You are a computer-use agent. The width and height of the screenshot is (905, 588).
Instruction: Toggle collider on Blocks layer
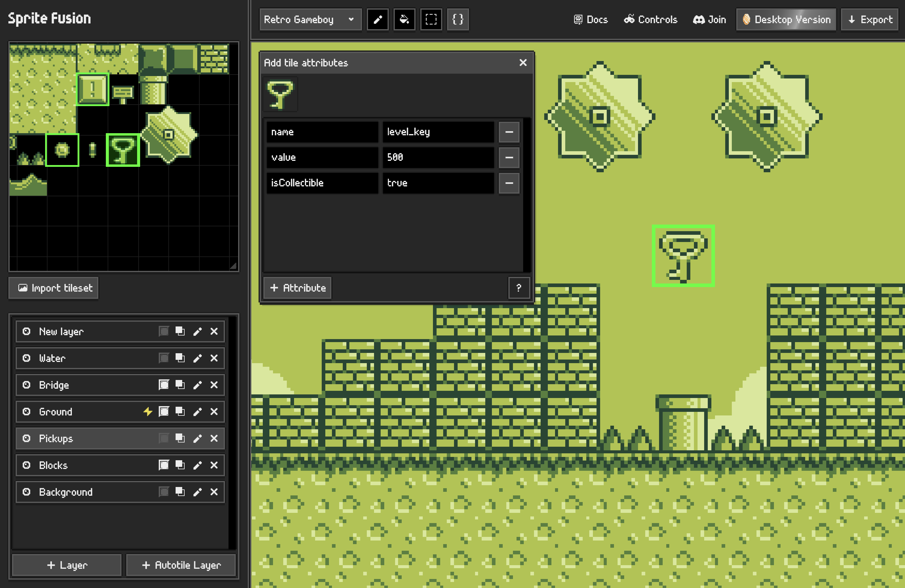tap(164, 465)
